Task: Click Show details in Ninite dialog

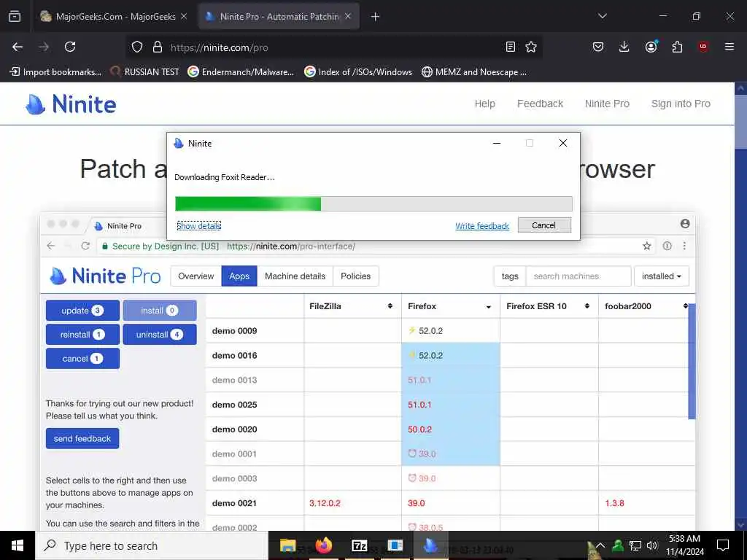Action: click(198, 226)
